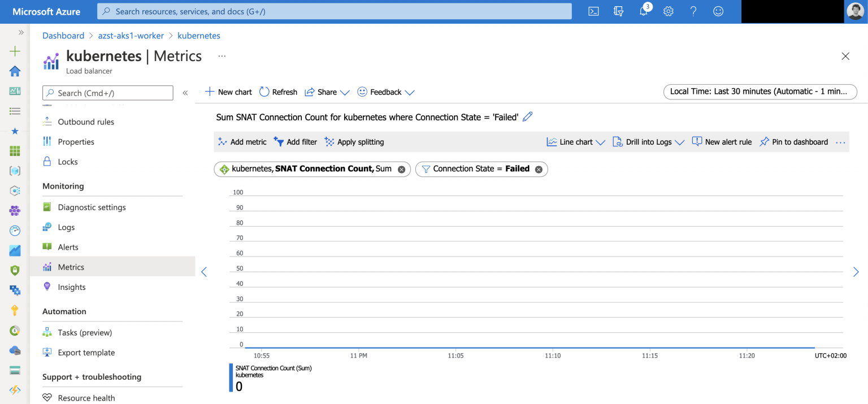Remove the SNAT Connection Count metric pill
Image resolution: width=868 pixels, height=404 pixels.
point(401,168)
